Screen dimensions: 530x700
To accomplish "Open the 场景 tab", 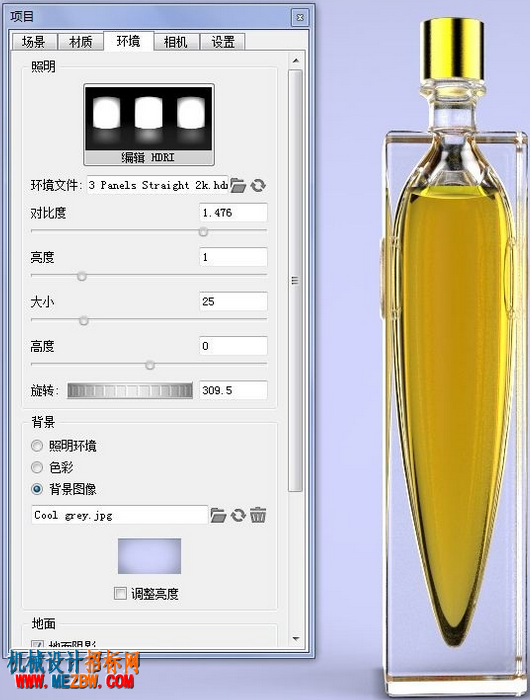I will click(33, 42).
